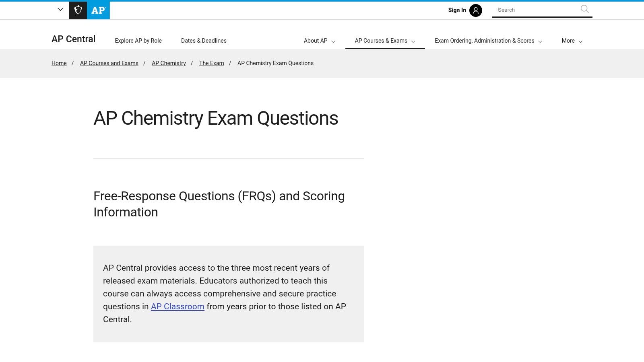Go to Home breadcrumb

[x=59, y=63]
